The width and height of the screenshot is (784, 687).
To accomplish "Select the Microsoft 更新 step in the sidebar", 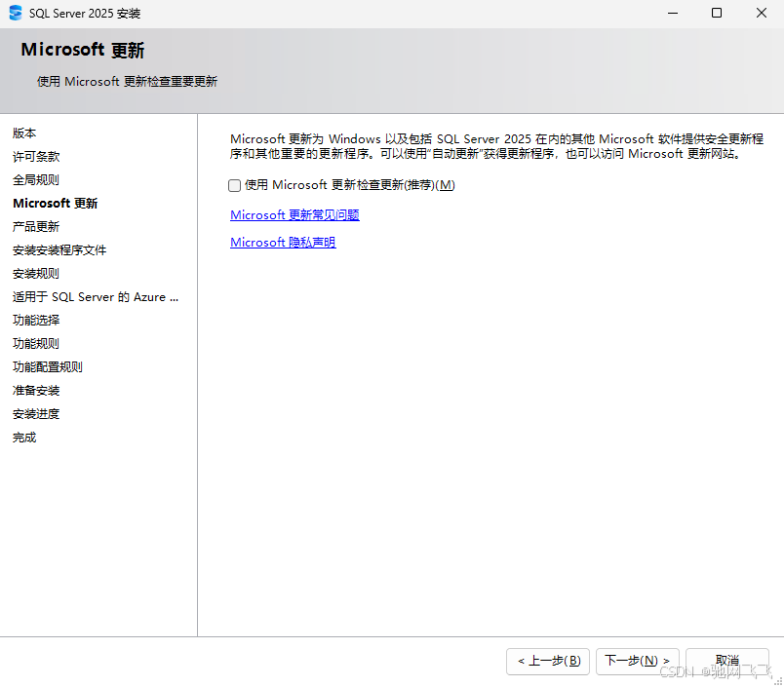I will (x=55, y=204).
